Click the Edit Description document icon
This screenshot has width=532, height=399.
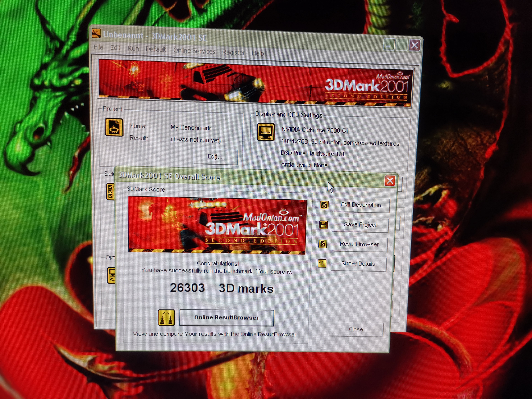tap(324, 205)
